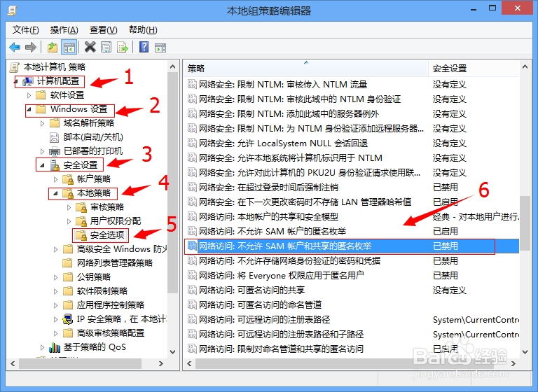Click the 审核策略 folder icon
This screenshot has width=538, height=392.
click(x=81, y=207)
